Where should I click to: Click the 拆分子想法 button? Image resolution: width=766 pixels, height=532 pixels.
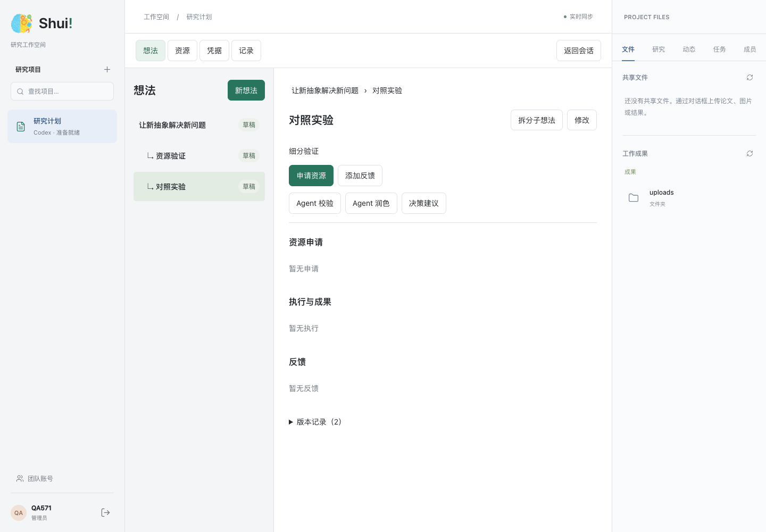pyautogui.click(x=537, y=120)
